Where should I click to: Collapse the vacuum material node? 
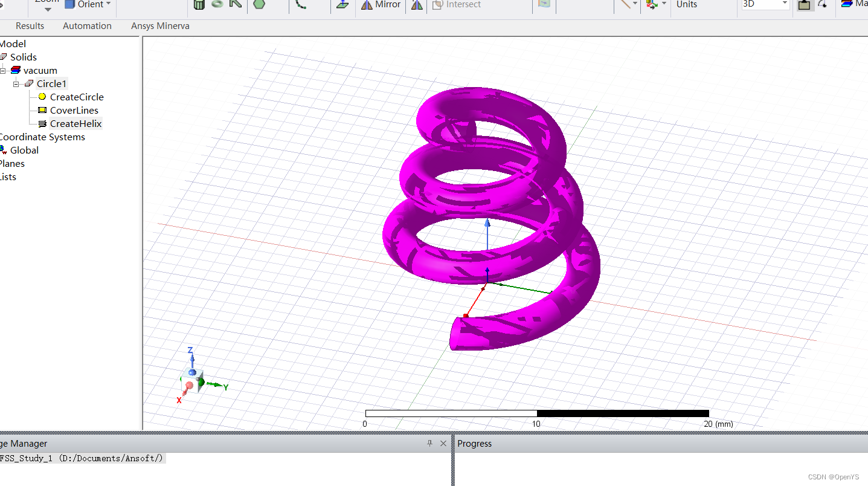pos(3,71)
